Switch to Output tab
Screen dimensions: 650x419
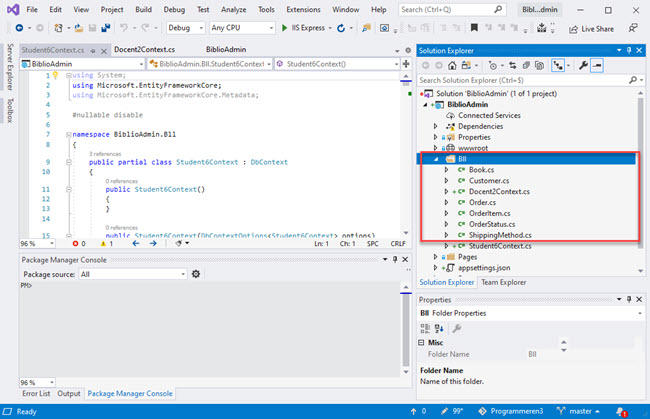click(x=69, y=393)
